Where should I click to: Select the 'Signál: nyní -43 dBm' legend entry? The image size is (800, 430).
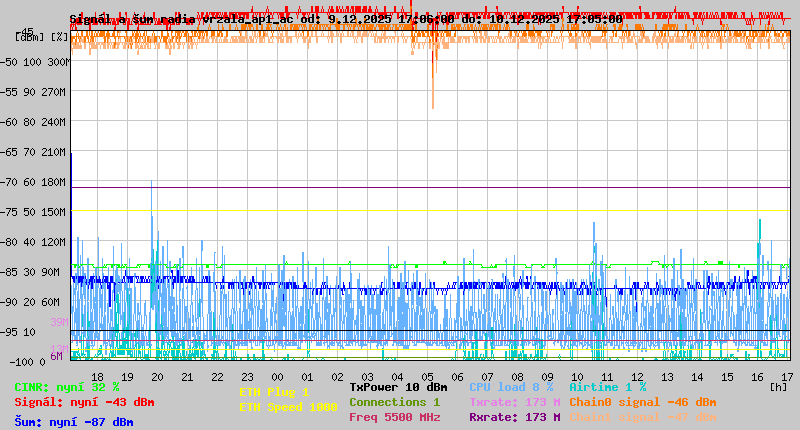tap(84, 402)
